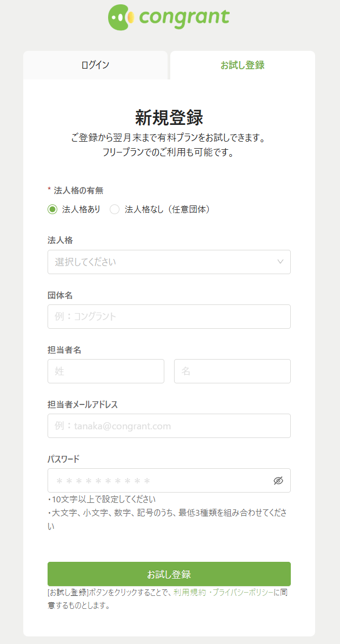Click the 新規登録 heading
340x644 pixels.
click(169, 117)
